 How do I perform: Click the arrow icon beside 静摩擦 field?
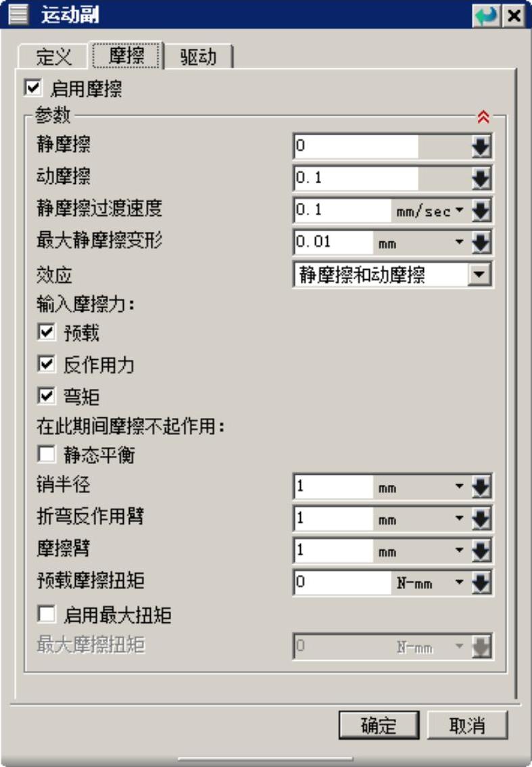481,146
